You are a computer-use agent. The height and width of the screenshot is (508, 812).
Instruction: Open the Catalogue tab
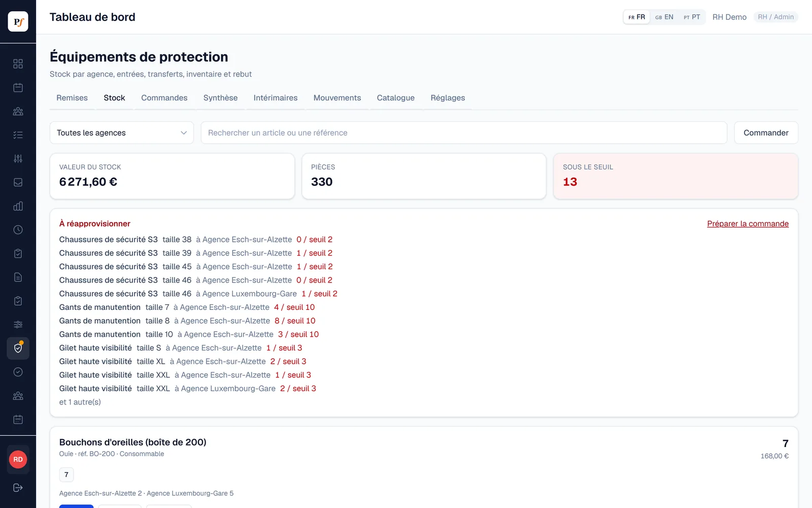point(395,98)
